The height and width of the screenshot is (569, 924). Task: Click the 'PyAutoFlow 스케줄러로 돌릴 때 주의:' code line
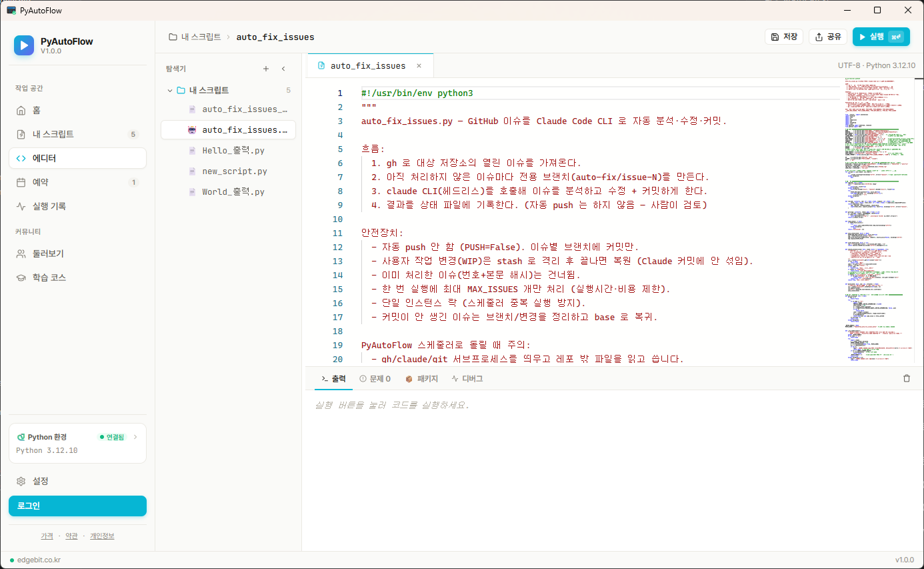click(445, 346)
